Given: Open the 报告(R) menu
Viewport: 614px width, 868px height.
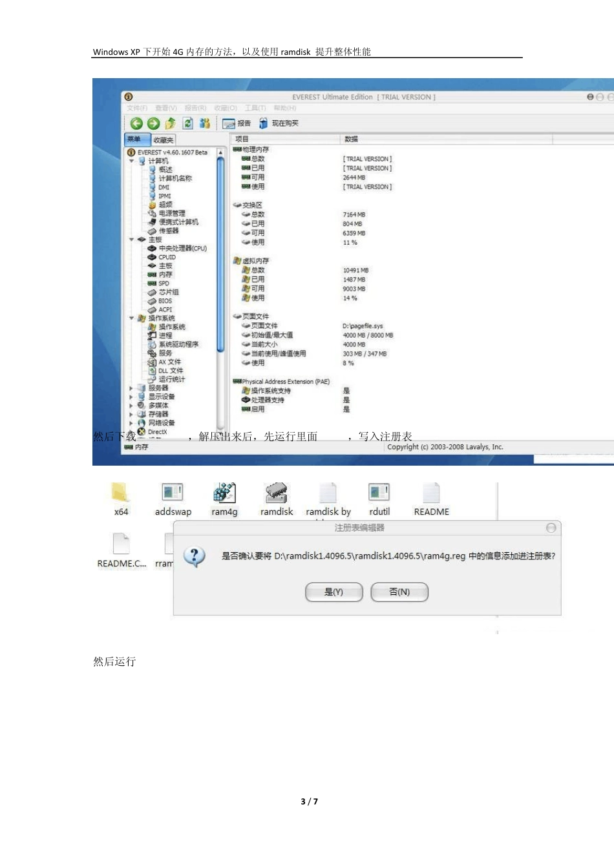Looking at the screenshot, I should click(195, 108).
